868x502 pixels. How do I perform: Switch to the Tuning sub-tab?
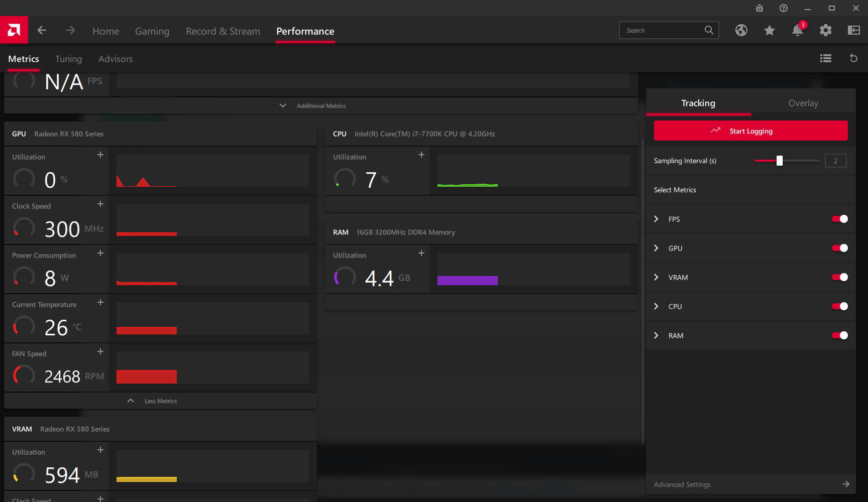click(68, 59)
